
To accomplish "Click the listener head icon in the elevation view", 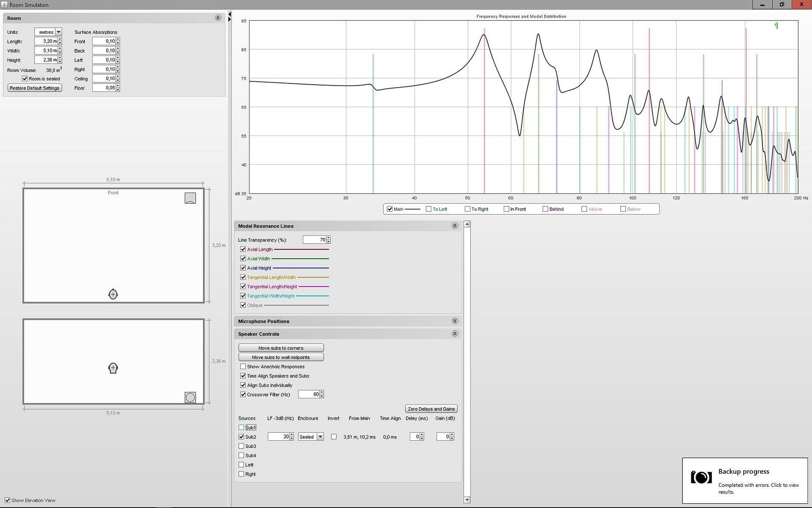I will click(x=113, y=368).
